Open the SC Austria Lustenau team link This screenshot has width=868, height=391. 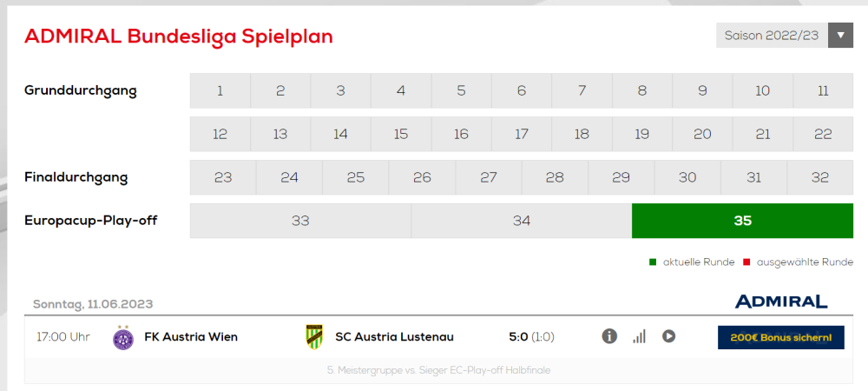tap(394, 337)
